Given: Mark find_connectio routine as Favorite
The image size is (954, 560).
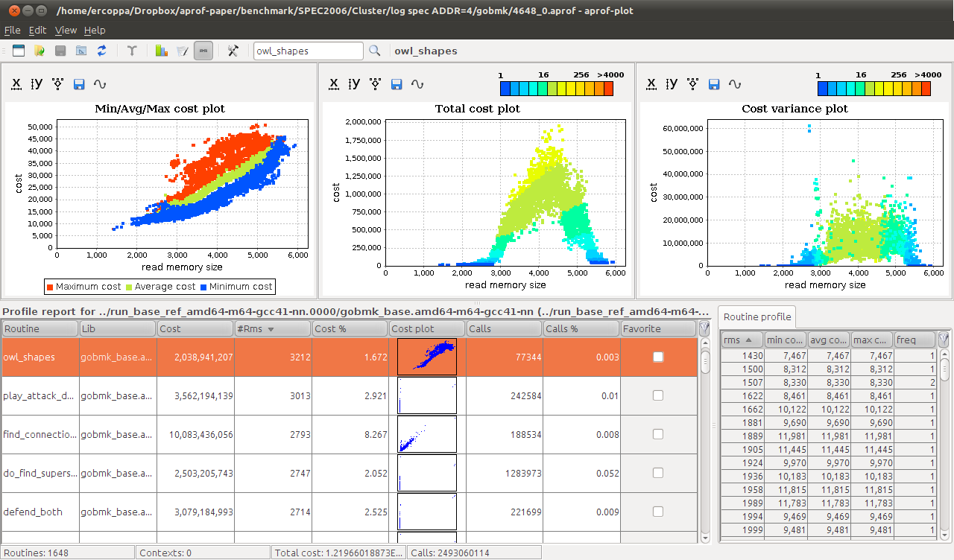Looking at the screenshot, I should [x=658, y=434].
